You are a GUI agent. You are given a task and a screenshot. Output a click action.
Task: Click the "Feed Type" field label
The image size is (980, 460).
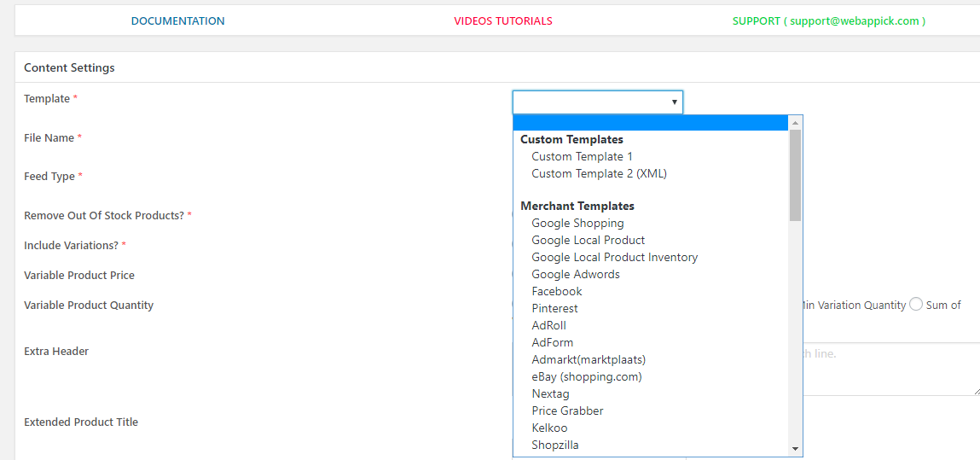click(49, 177)
